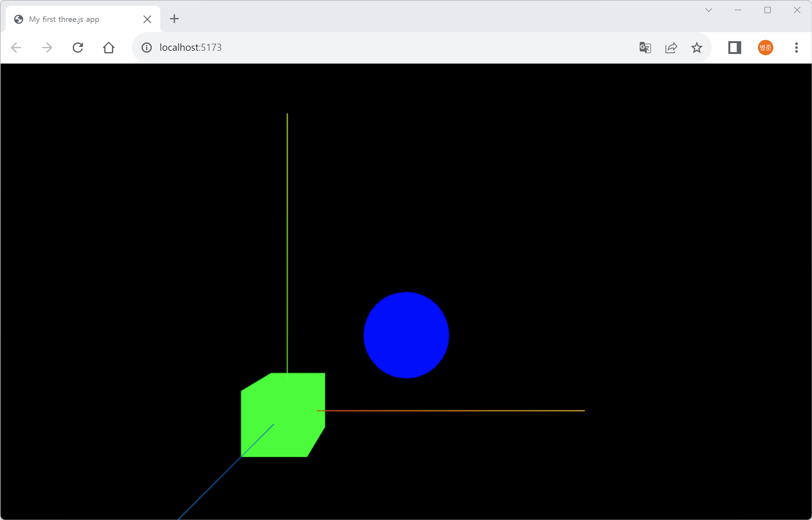The height and width of the screenshot is (520, 812).
Task: Click the vertical green Y axis line
Action: pos(287,236)
